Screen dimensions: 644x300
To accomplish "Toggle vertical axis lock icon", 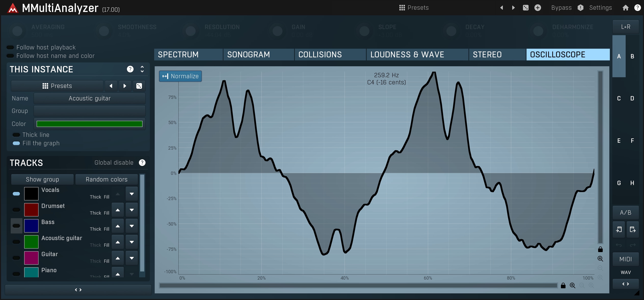I will 600,249.
